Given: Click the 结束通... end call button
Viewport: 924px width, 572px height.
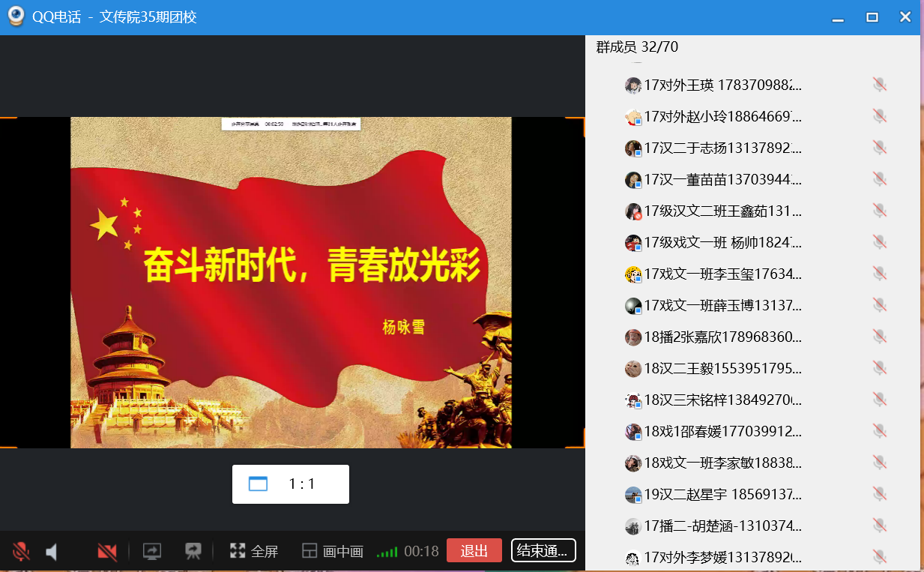Looking at the screenshot, I should [x=543, y=551].
